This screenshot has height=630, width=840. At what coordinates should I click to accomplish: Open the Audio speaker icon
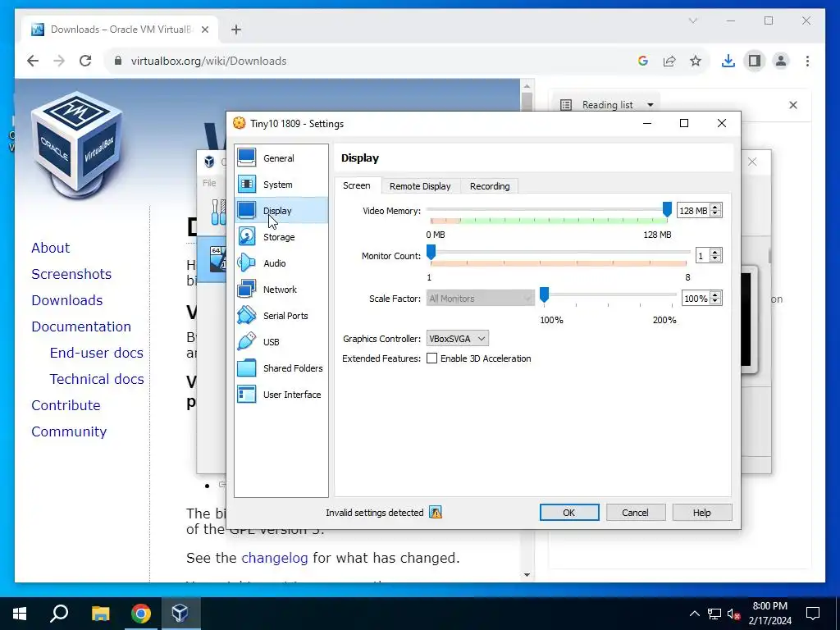[x=246, y=263]
